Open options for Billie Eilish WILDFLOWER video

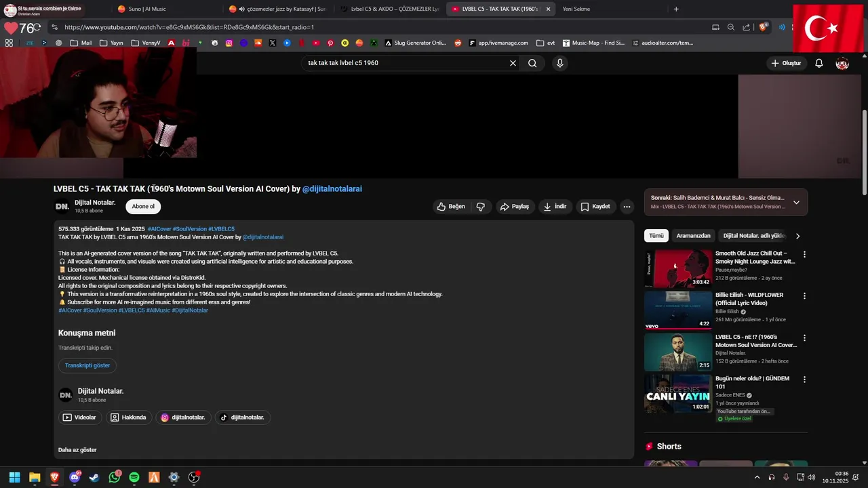pyautogui.click(x=804, y=296)
